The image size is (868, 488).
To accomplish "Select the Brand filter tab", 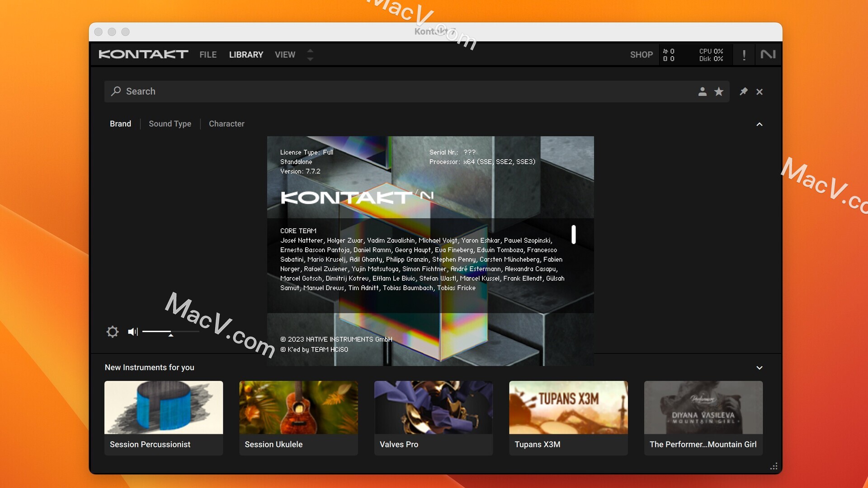I will pyautogui.click(x=120, y=123).
